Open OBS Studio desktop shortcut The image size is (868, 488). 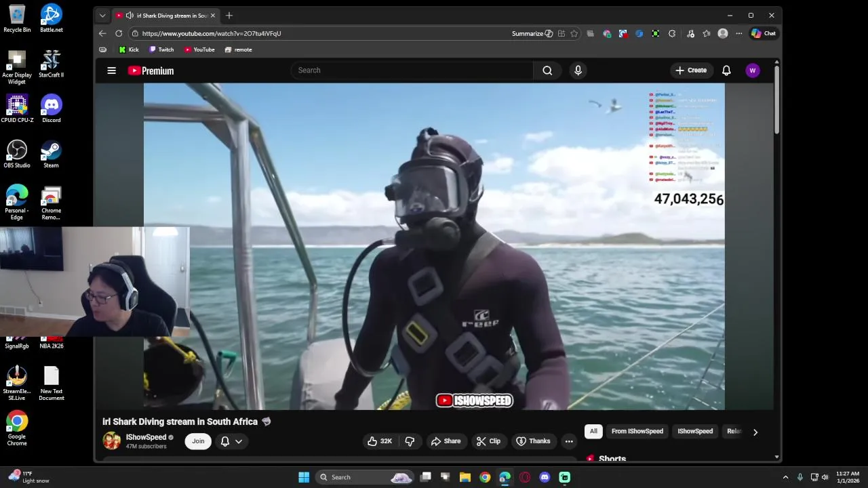17,154
